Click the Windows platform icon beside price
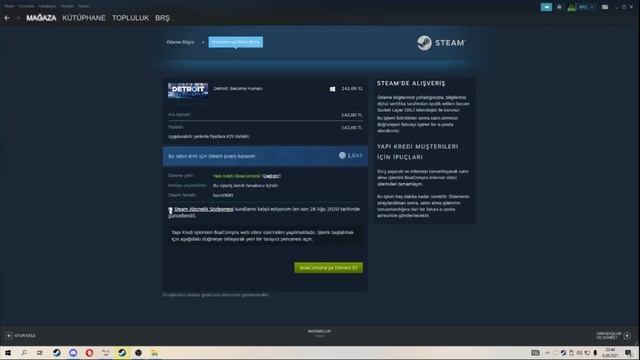 [x=332, y=89]
